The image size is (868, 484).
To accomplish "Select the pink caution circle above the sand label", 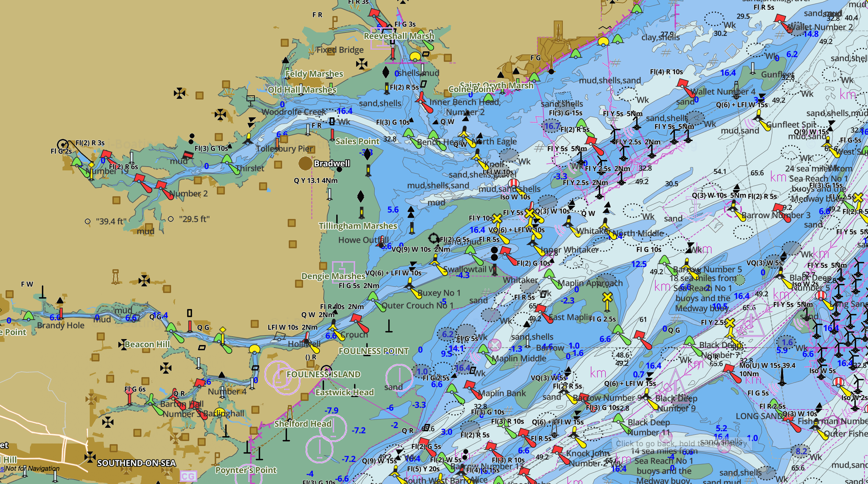I will click(x=399, y=378).
